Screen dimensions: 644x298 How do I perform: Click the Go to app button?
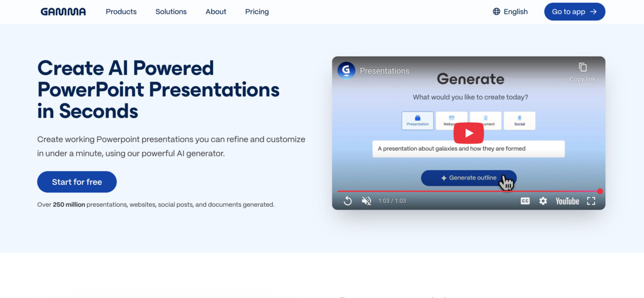(x=574, y=11)
